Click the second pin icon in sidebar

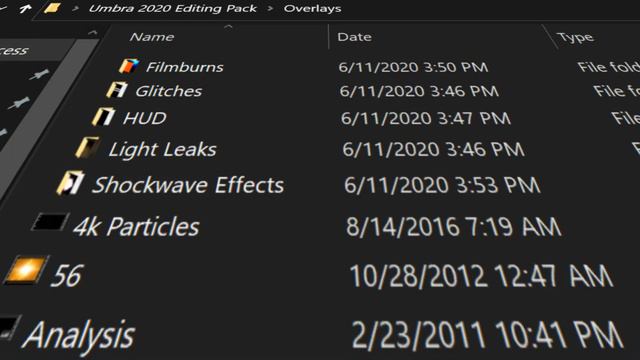click(19, 103)
